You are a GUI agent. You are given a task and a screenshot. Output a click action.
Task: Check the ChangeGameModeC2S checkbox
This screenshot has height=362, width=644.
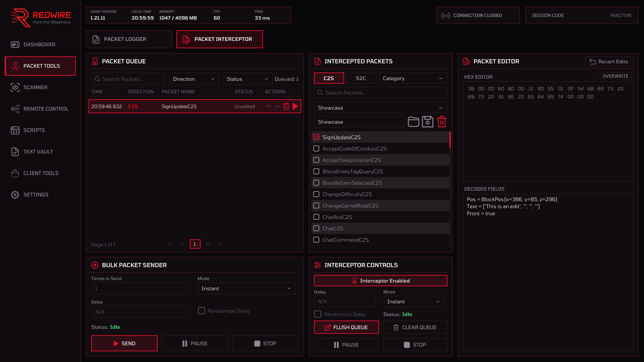pyautogui.click(x=316, y=206)
